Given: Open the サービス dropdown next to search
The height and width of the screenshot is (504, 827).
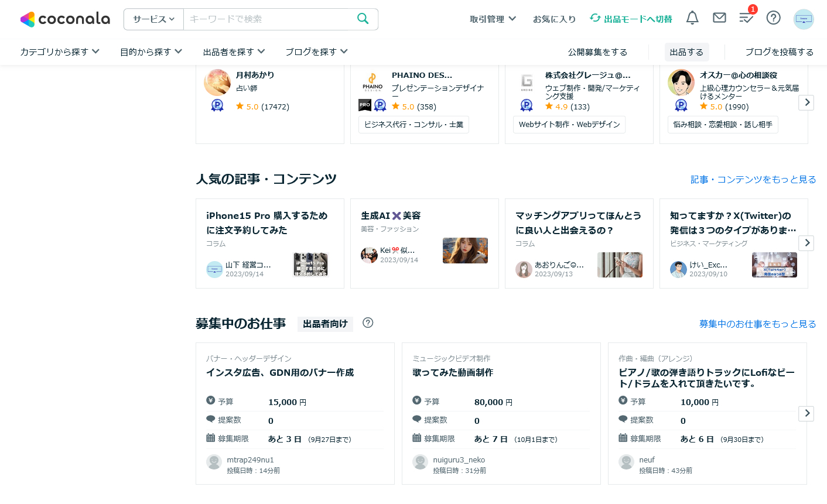Looking at the screenshot, I should pos(153,19).
